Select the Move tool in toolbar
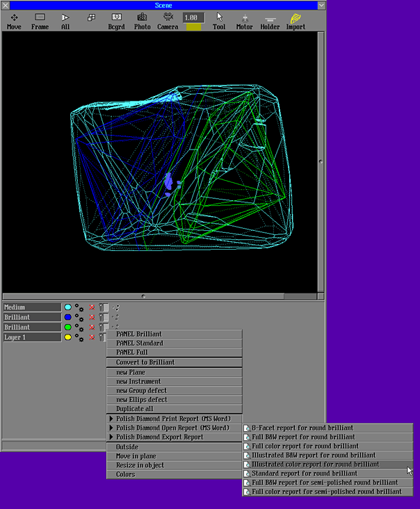 pyautogui.click(x=14, y=21)
